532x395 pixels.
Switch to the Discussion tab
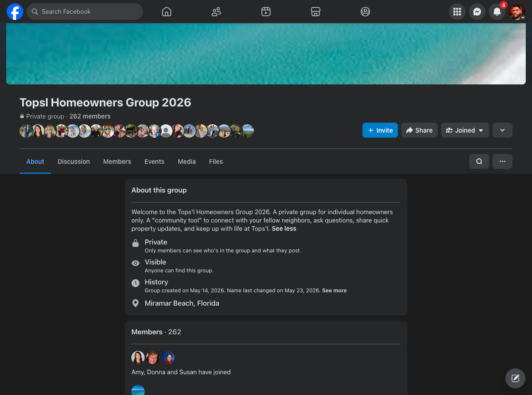coord(74,161)
